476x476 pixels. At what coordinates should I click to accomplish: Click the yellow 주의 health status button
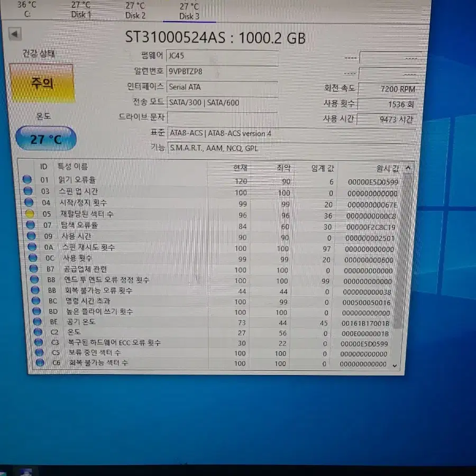(42, 83)
